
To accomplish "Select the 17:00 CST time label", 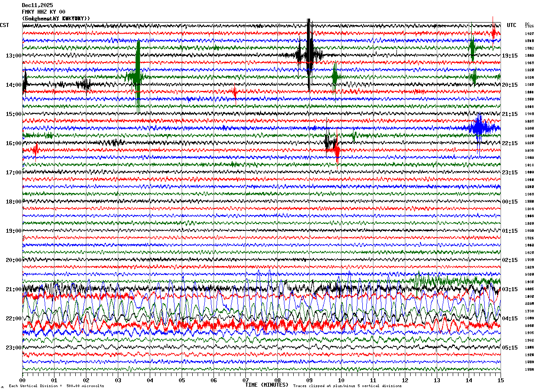I will click(x=14, y=173).
